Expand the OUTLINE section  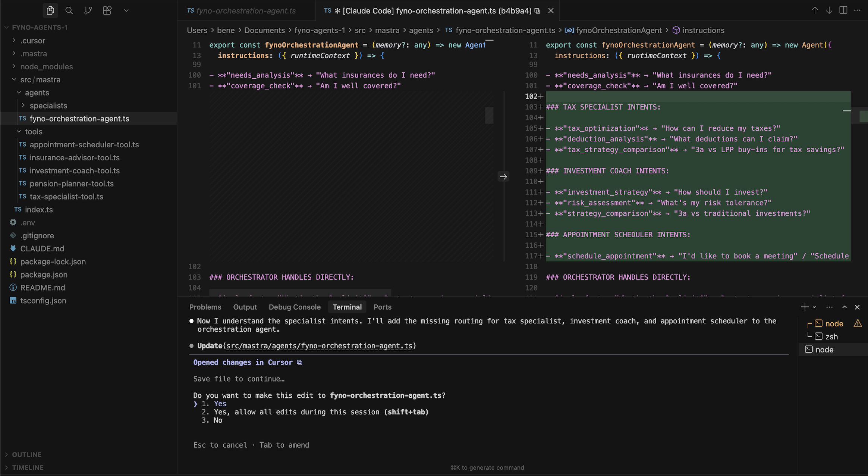point(26,455)
